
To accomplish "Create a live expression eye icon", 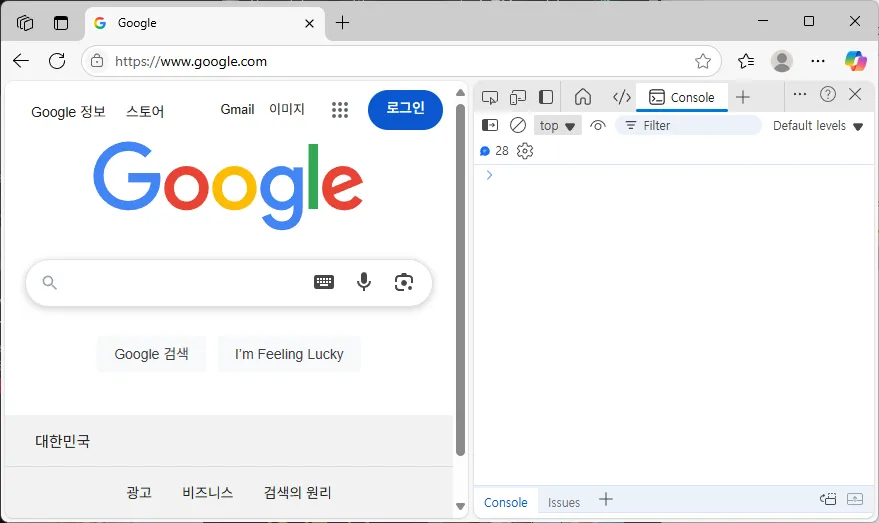I will point(598,126).
